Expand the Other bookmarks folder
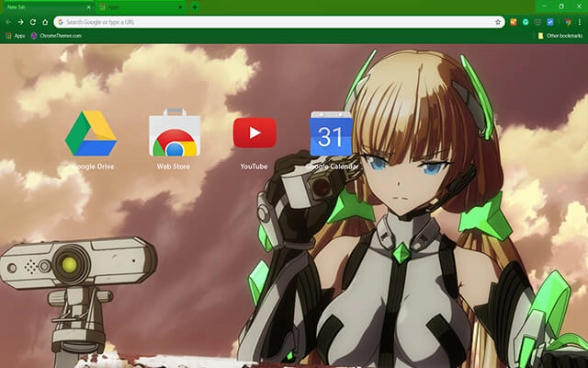The height and width of the screenshot is (368, 588). point(560,36)
